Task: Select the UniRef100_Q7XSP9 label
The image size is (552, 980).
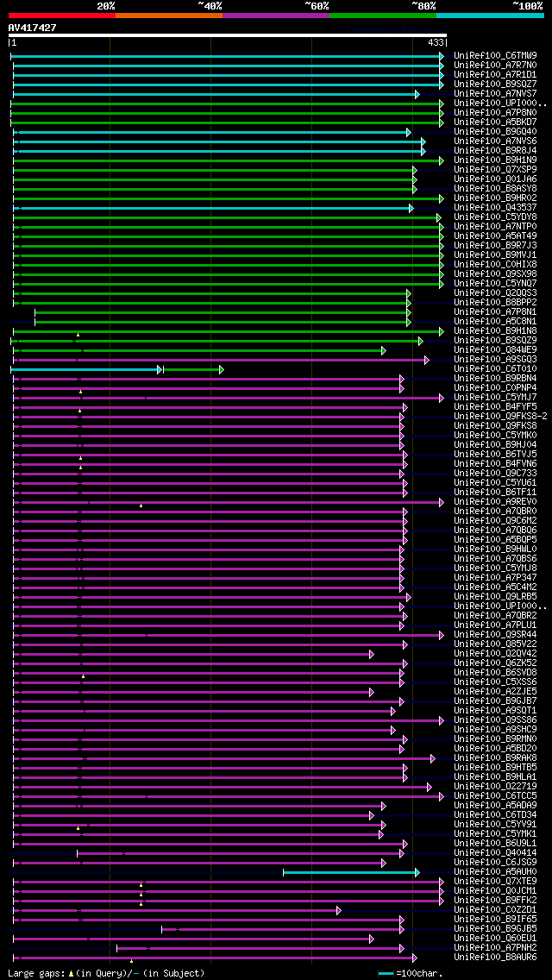Action: point(495,170)
